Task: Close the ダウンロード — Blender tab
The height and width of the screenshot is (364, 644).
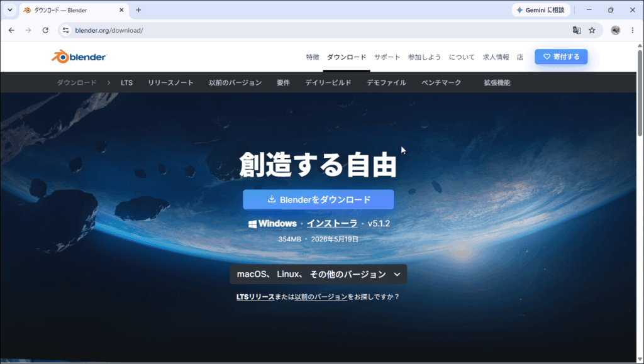Action: coord(121,10)
